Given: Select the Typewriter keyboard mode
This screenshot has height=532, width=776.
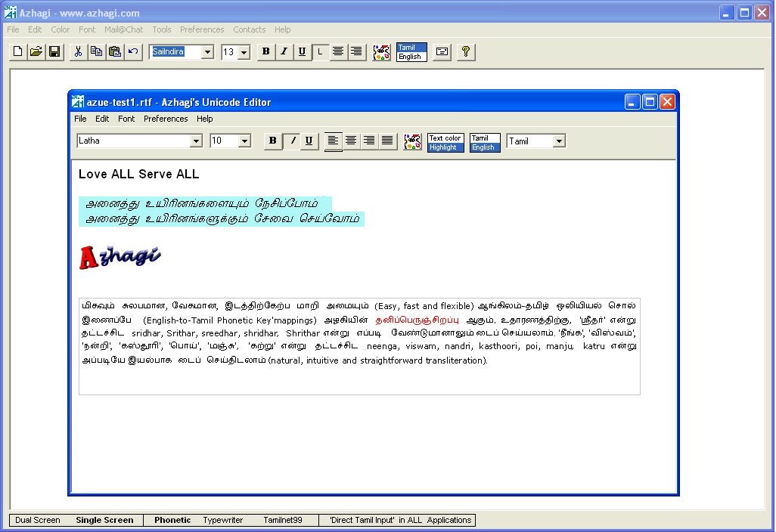Looking at the screenshot, I should pyautogui.click(x=222, y=520).
